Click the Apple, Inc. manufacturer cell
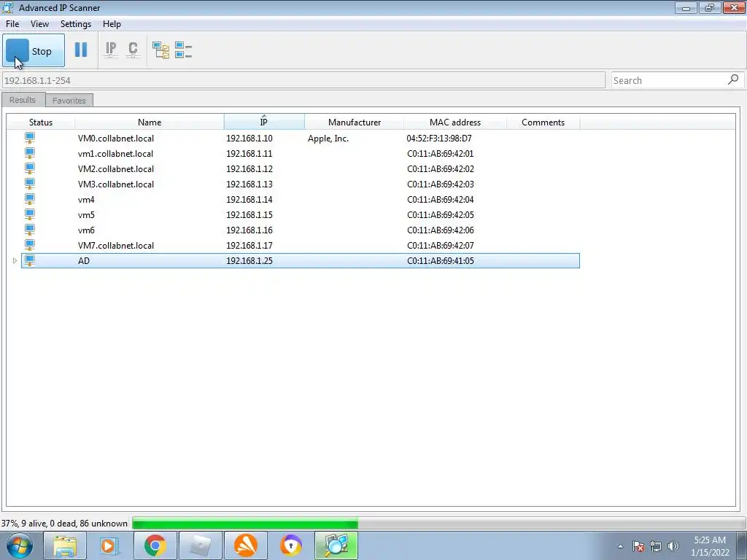 pyautogui.click(x=328, y=138)
